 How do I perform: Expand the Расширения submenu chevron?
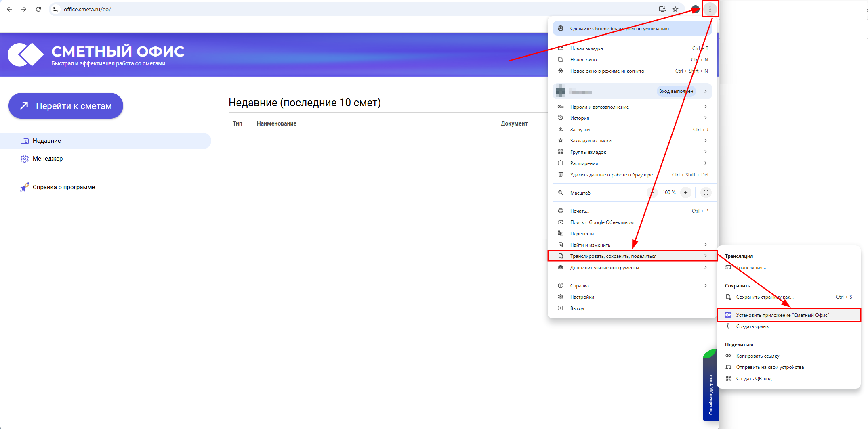[x=706, y=163]
